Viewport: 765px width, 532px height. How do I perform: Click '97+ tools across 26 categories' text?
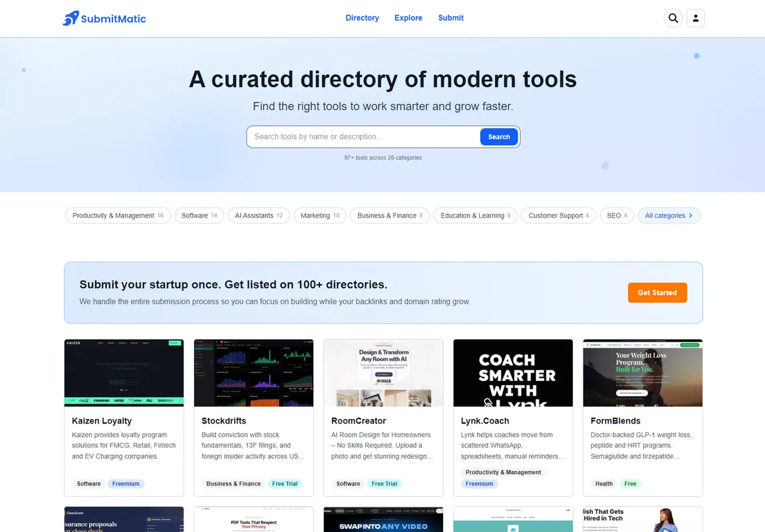383,158
